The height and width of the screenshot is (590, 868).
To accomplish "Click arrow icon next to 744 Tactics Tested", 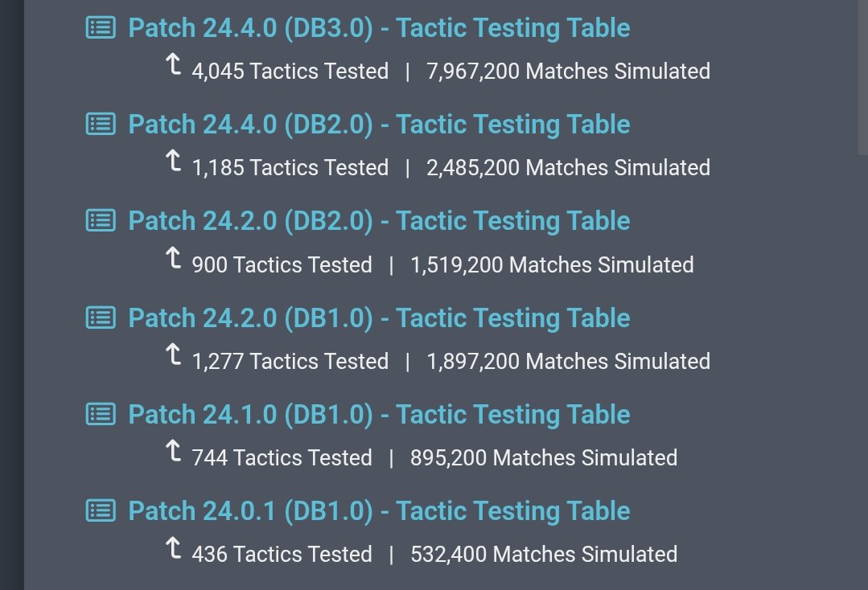I will (173, 453).
